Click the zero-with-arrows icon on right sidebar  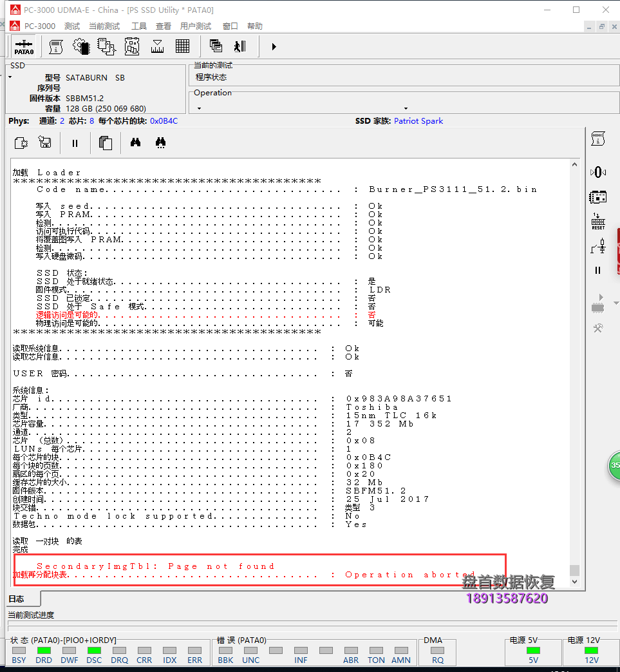click(598, 172)
